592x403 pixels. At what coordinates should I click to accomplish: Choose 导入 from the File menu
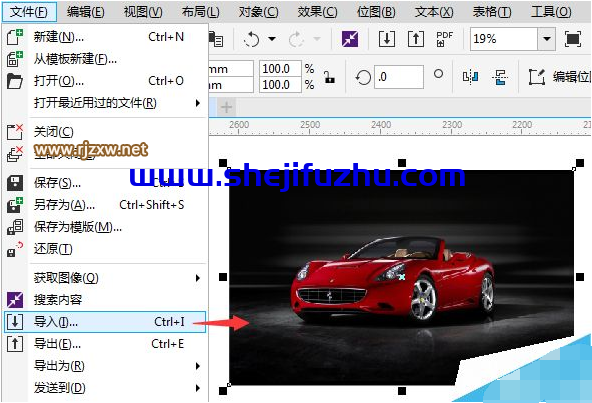104,322
